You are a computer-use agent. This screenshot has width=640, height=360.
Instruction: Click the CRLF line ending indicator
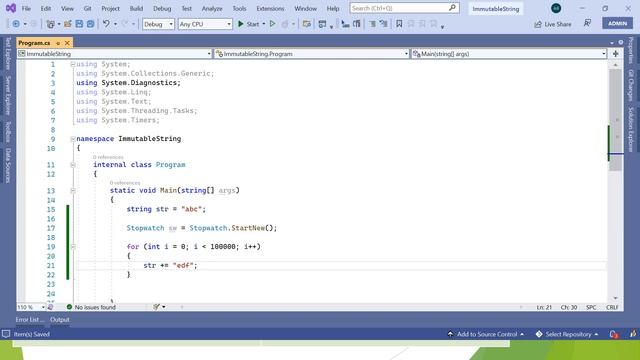point(612,307)
